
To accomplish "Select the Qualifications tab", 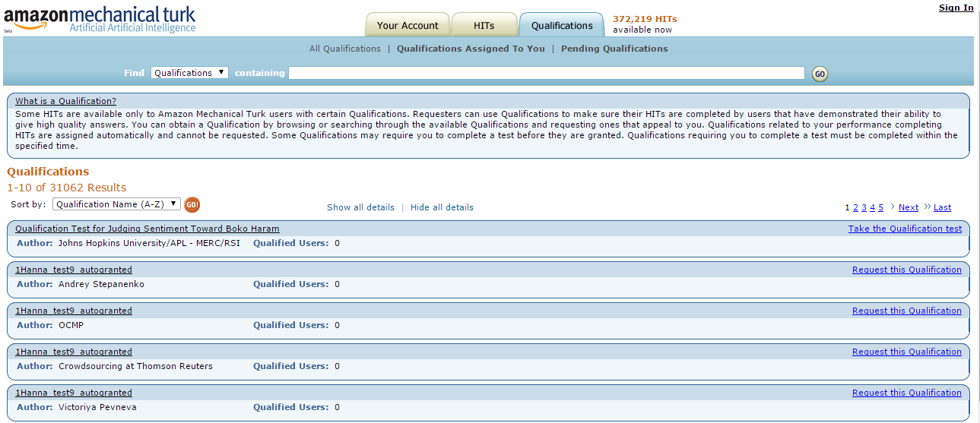I will point(562,25).
